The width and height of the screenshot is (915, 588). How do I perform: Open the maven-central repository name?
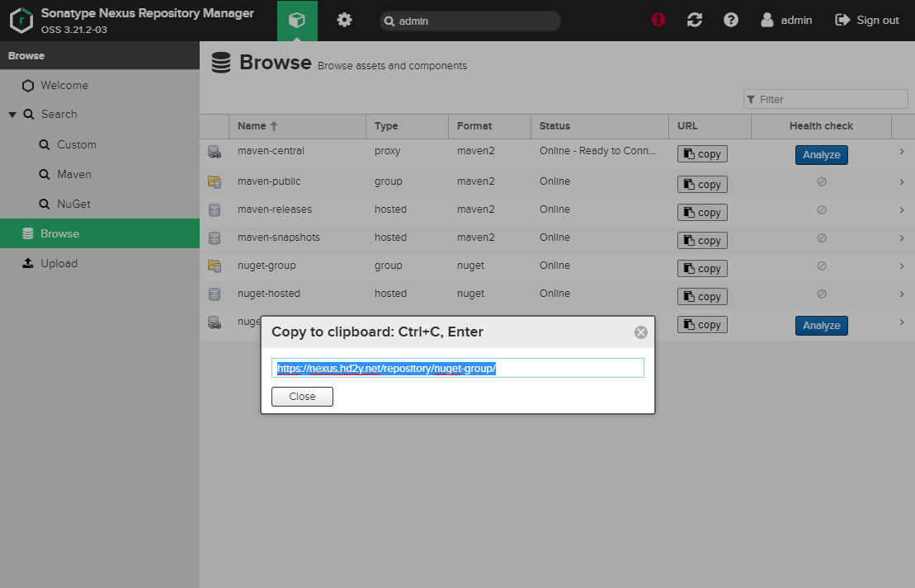click(x=271, y=150)
